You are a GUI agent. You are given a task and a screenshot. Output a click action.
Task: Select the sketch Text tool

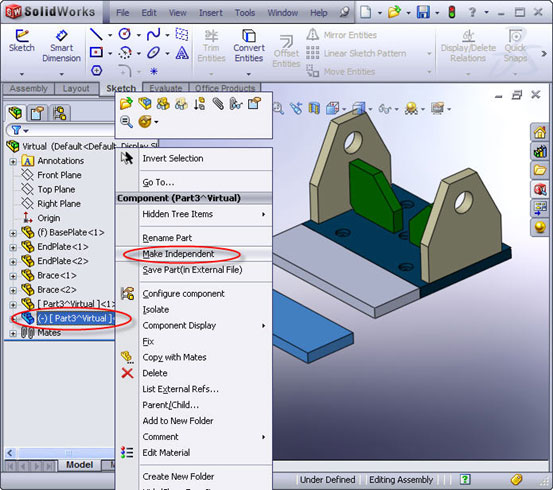coord(182,53)
